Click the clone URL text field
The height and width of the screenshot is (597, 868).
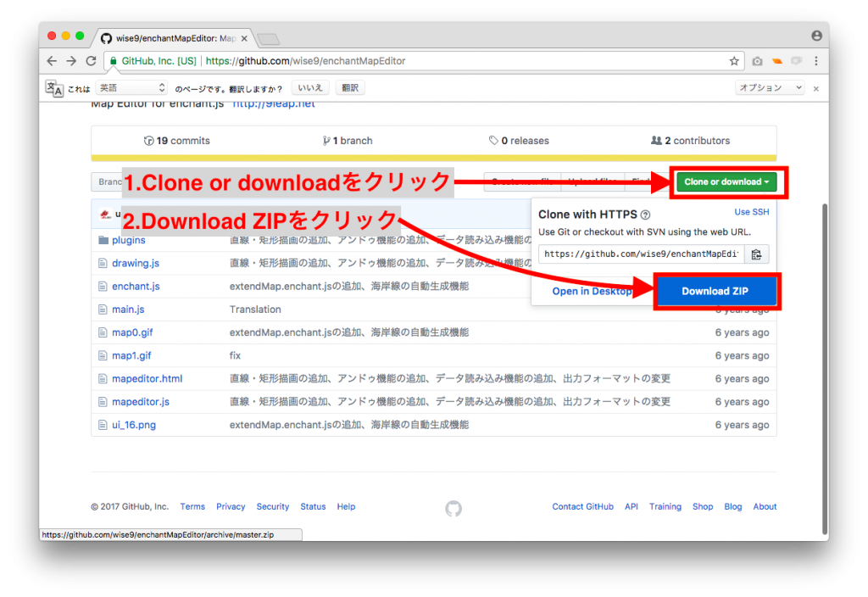(x=642, y=254)
